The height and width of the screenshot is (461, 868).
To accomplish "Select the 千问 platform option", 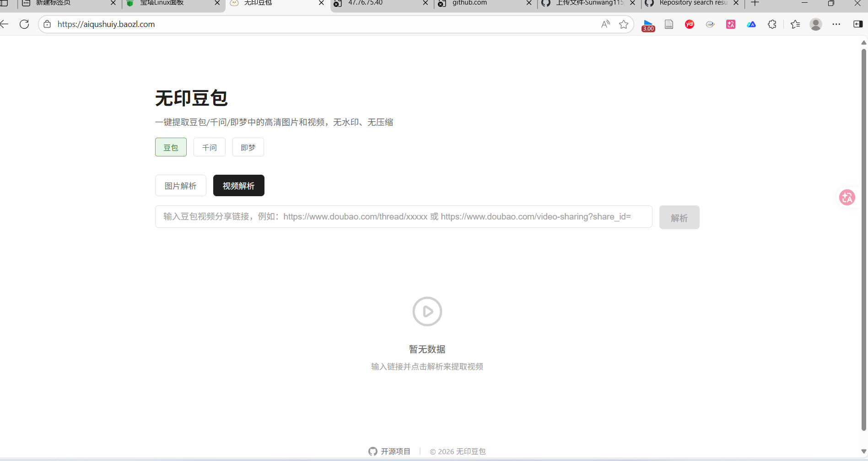I will (x=210, y=147).
